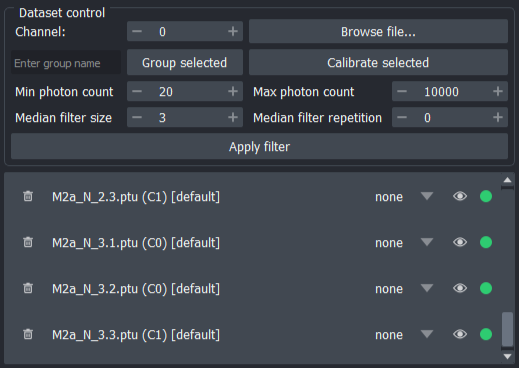Image resolution: width=519 pixels, height=368 pixels.
Task: Increase Channel value with plus
Action: click(x=233, y=32)
